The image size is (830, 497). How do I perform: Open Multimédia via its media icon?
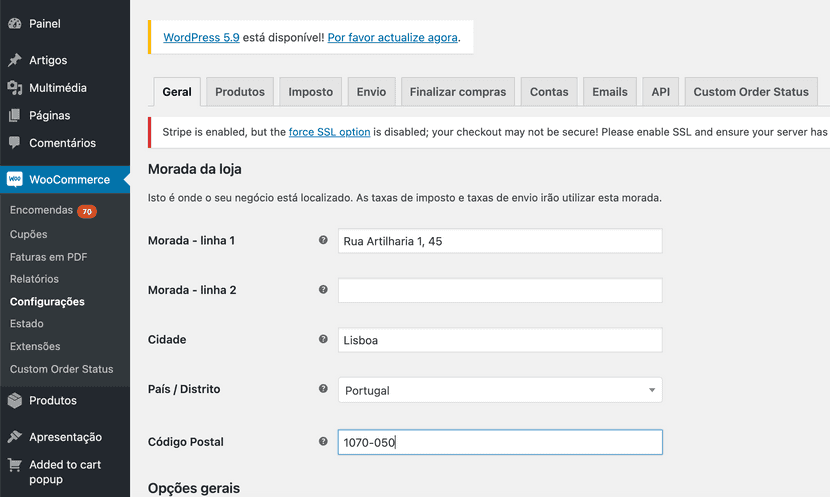(14, 88)
